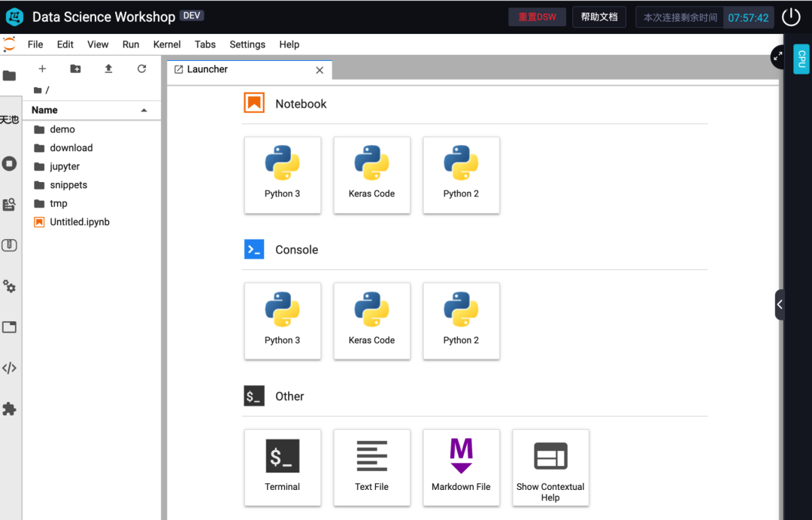The width and height of the screenshot is (812, 520).
Task: Launch Keras Code notebook
Action: click(x=372, y=175)
